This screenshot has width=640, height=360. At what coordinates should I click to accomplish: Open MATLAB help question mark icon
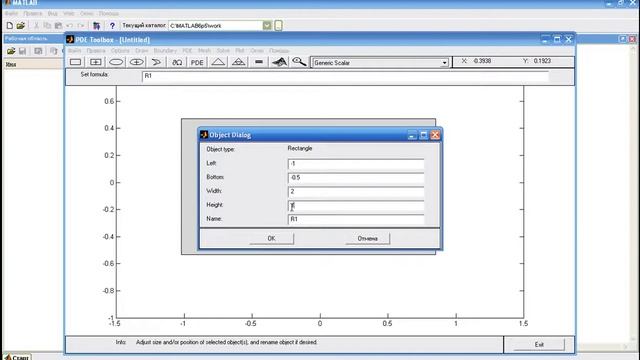tap(112, 26)
